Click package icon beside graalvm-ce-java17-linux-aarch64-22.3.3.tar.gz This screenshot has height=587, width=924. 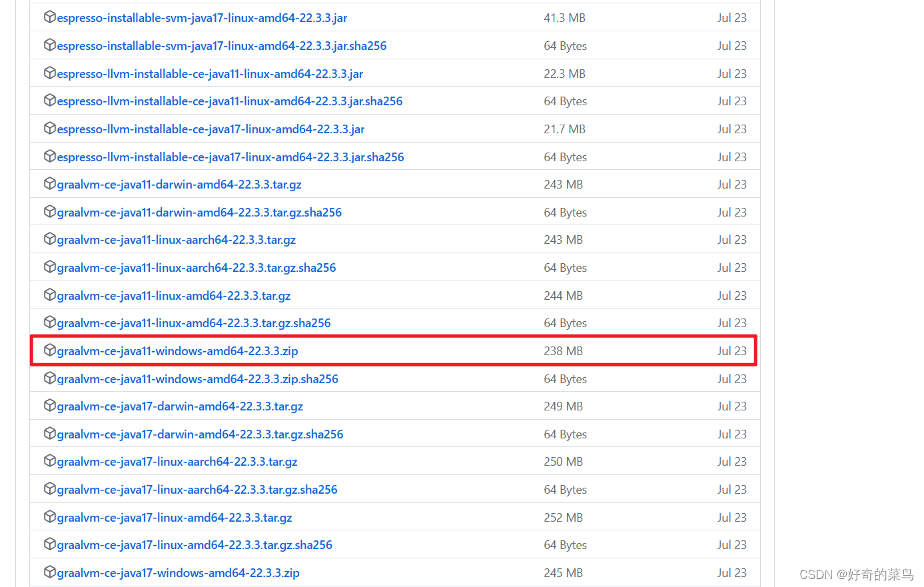coord(49,460)
